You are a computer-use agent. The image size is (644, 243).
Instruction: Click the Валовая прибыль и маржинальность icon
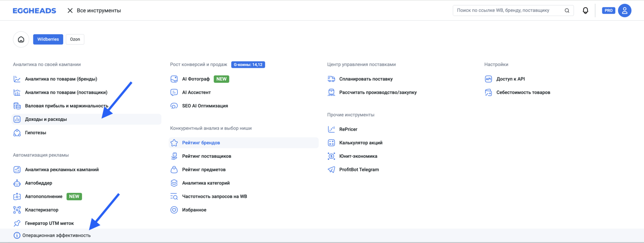(17, 106)
